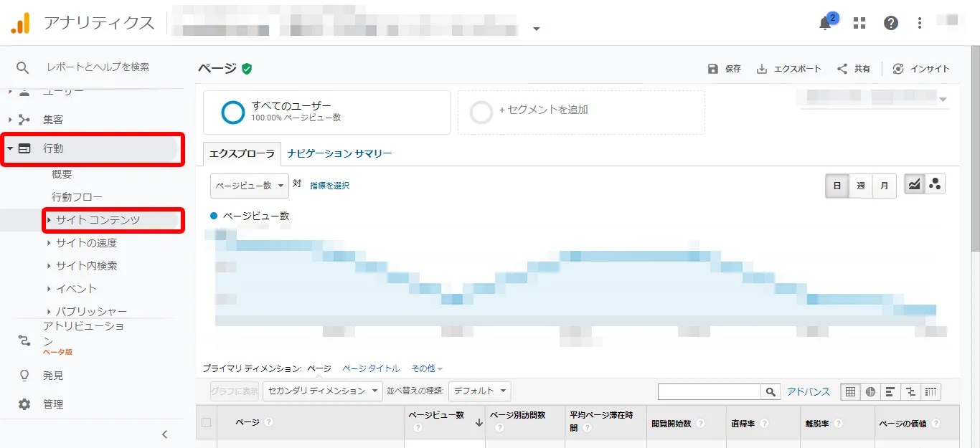Switch to pivot table view

point(930,391)
